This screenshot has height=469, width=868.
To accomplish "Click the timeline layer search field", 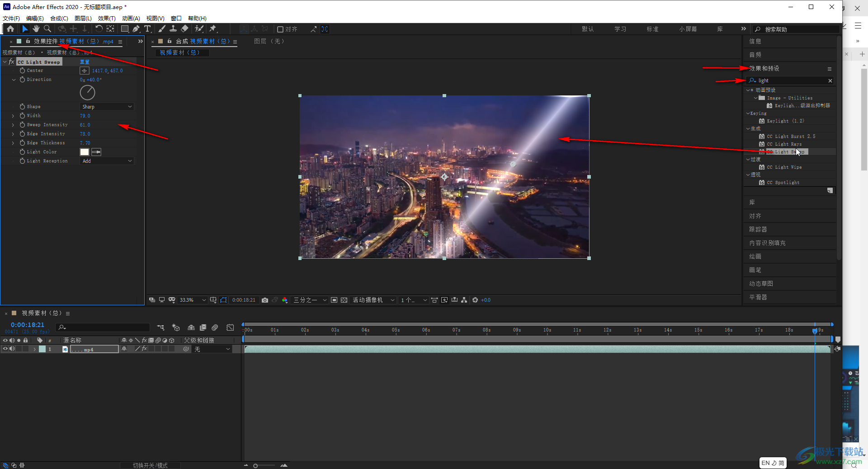I will click(103, 327).
